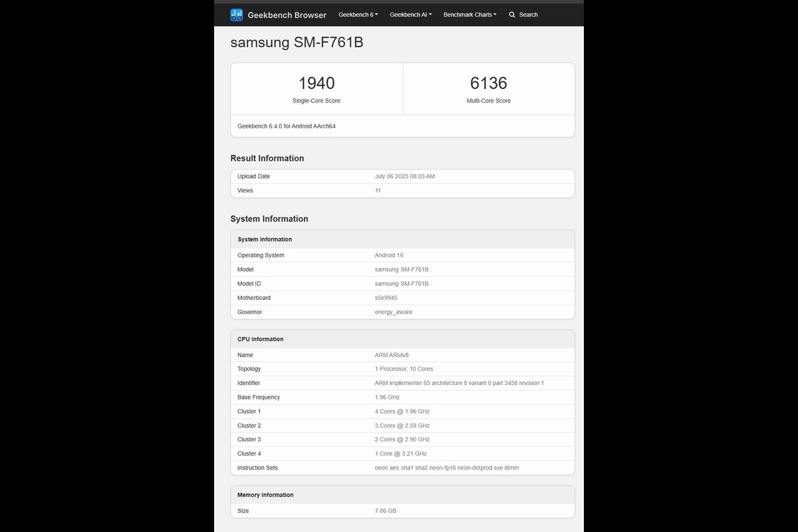Click the 1 Core @ 3.21 GHz value
This screenshot has height=532, width=798.
401,454
